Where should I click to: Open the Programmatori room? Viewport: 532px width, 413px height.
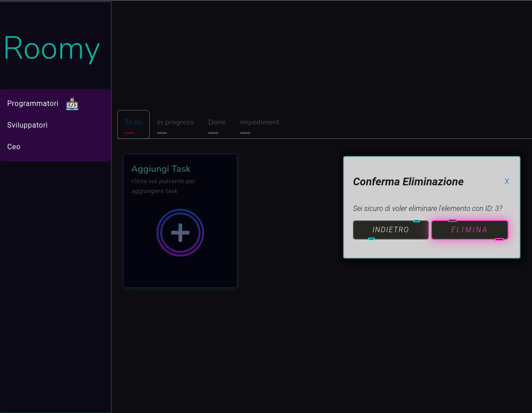click(33, 103)
